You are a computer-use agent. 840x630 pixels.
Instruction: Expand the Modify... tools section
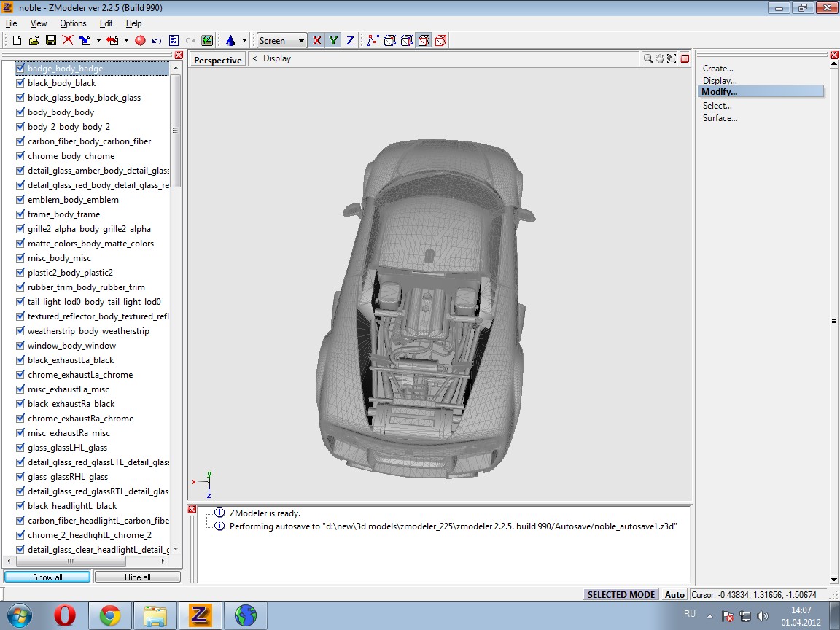[x=719, y=92]
